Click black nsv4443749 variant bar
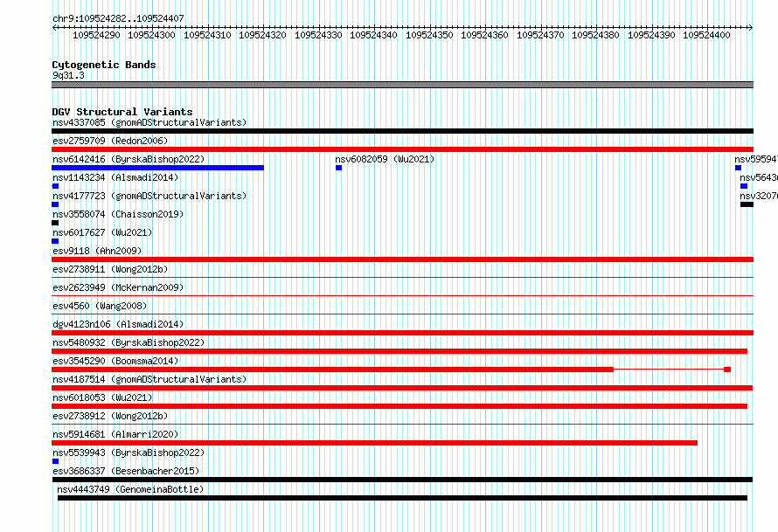This screenshot has height=532, width=778. [402, 498]
